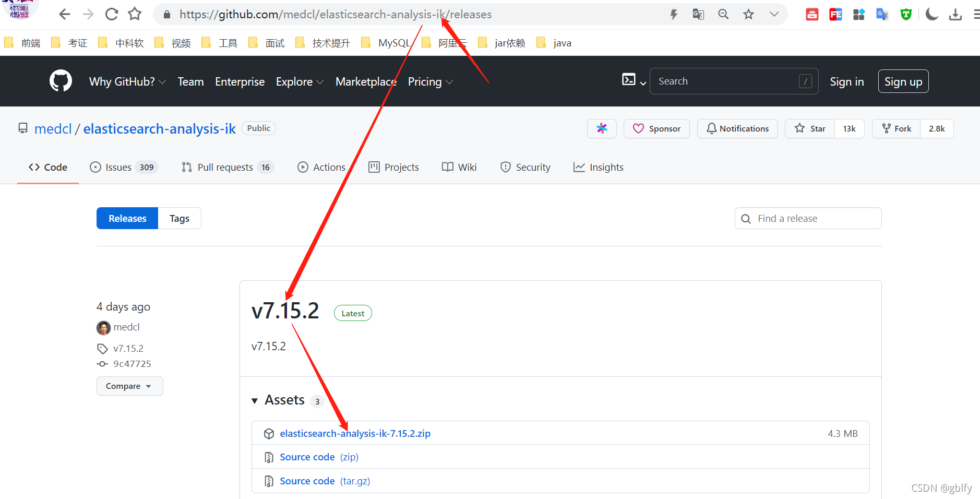Open the medcl owner link
The image size is (980, 499).
coord(53,128)
